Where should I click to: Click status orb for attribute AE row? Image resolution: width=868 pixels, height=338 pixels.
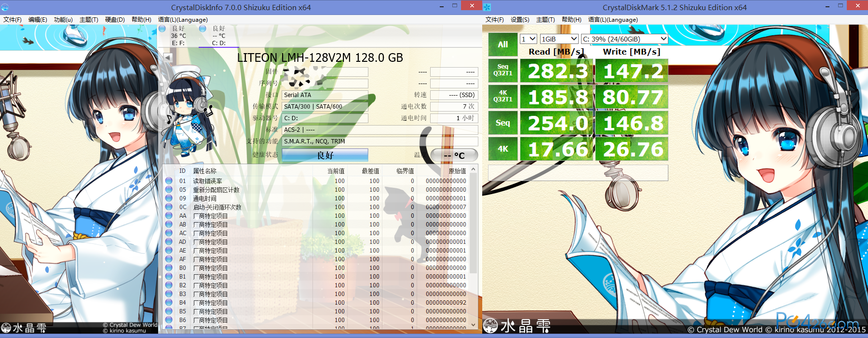tap(169, 250)
